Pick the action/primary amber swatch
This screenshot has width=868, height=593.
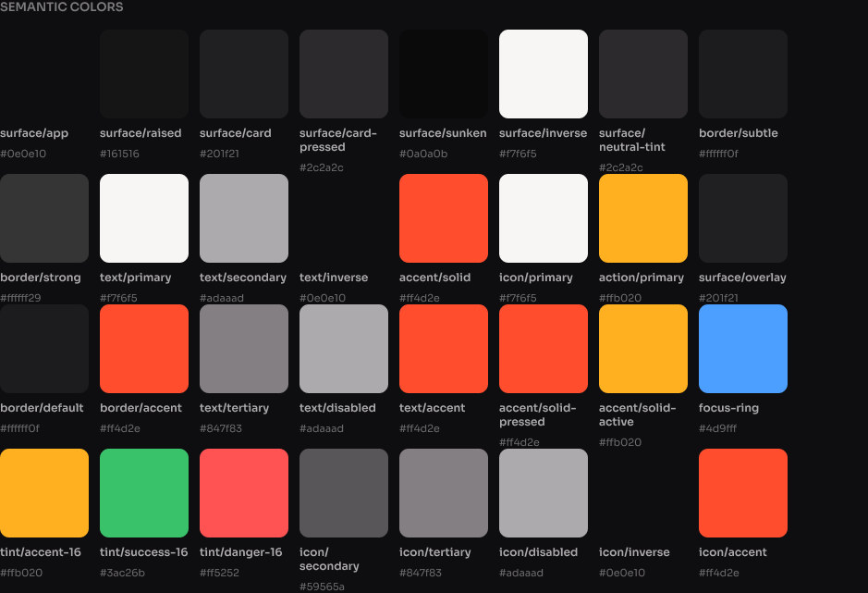click(x=643, y=218)
